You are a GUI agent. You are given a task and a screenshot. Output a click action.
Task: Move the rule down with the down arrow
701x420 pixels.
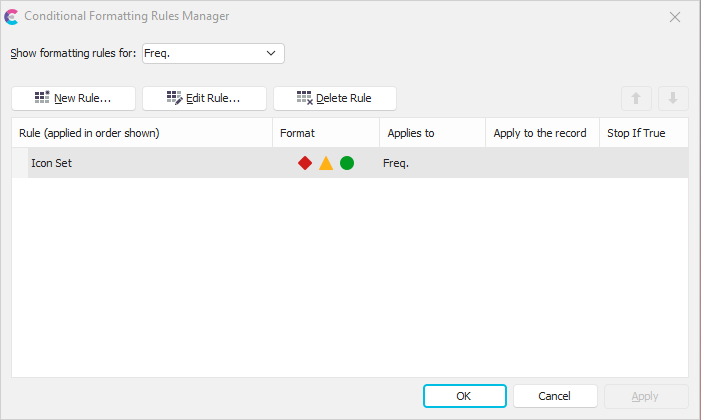pyautogui.click(x=673, y=98)
